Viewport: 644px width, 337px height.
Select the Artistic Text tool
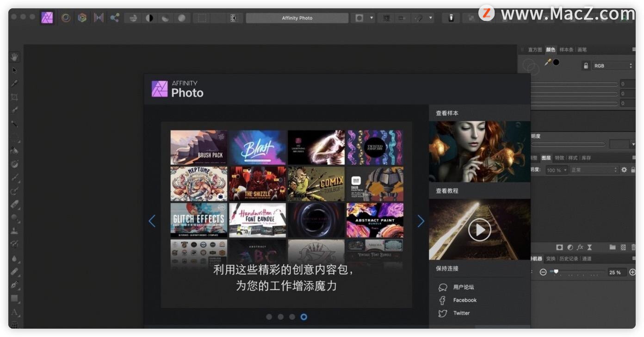(15, 312)
